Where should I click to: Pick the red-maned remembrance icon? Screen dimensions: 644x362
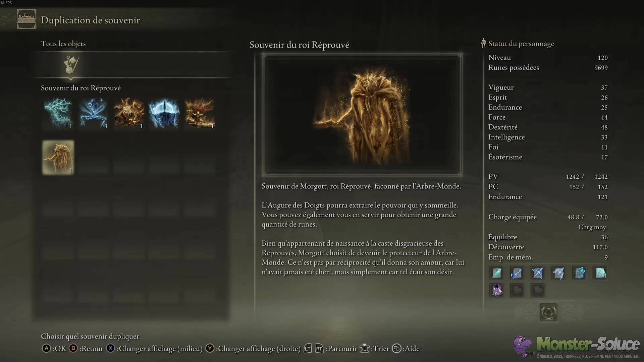[x=200, y=113]
